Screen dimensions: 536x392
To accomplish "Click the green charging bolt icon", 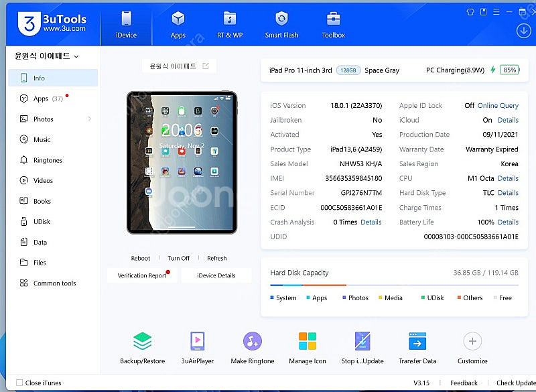I will (492, 70).
